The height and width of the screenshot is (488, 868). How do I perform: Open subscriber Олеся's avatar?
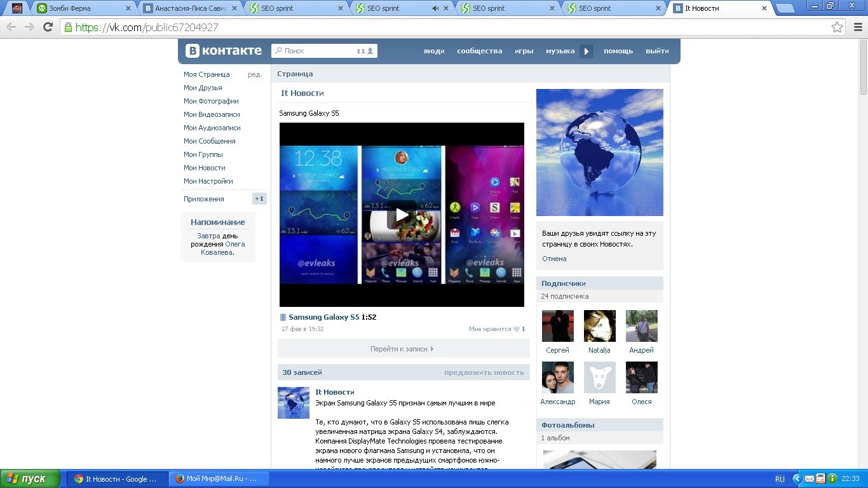(x=642, y=377)
